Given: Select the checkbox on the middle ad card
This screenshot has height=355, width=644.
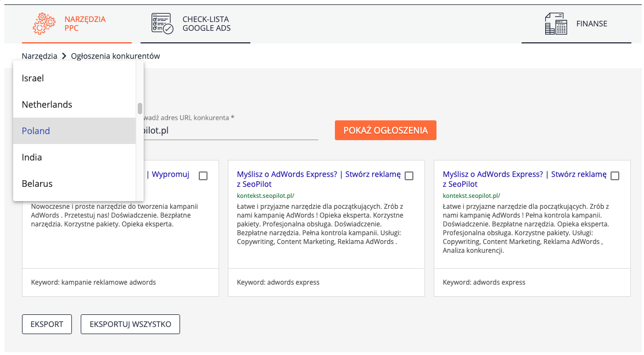Looking at the screenshot, I should pos(409,176).
